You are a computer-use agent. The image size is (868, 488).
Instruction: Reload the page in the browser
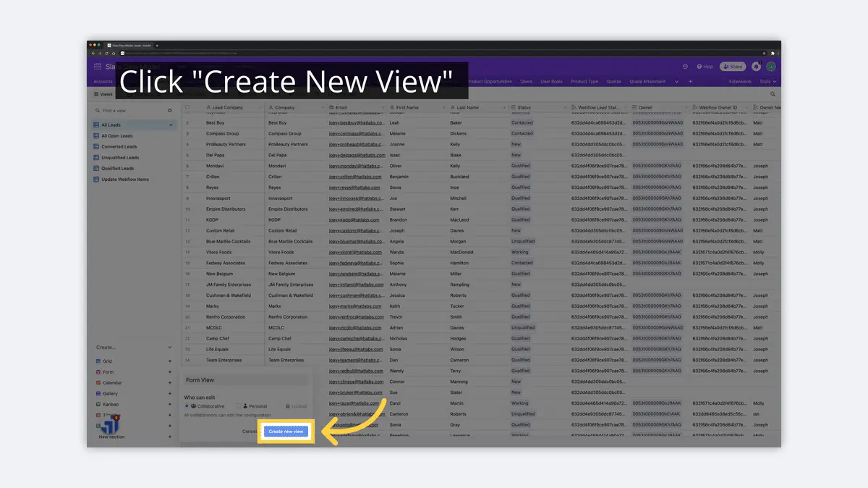coord(106,53)
